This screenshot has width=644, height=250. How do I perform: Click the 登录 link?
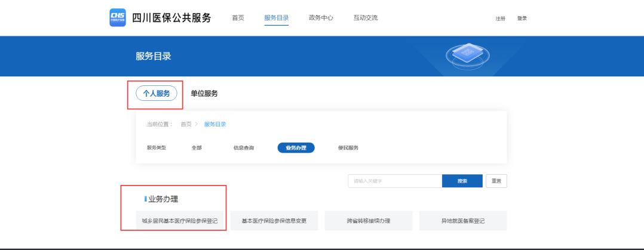(x=522, y=18)
